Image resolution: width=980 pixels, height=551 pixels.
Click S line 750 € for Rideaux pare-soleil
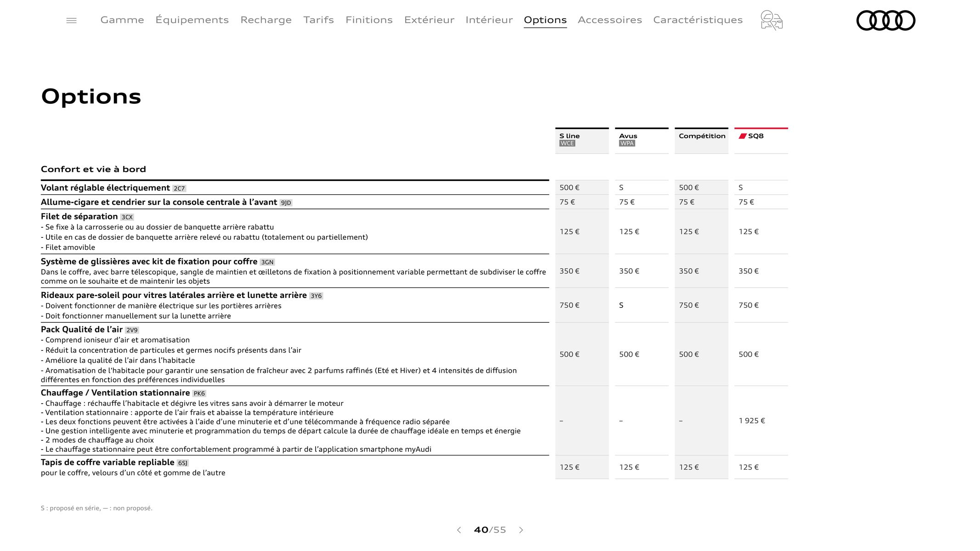(x=569, y=305)
